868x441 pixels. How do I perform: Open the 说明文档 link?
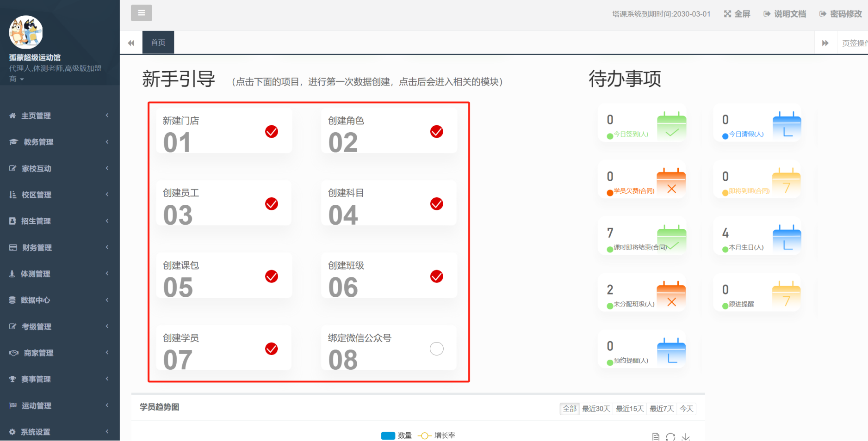(785, 14)
